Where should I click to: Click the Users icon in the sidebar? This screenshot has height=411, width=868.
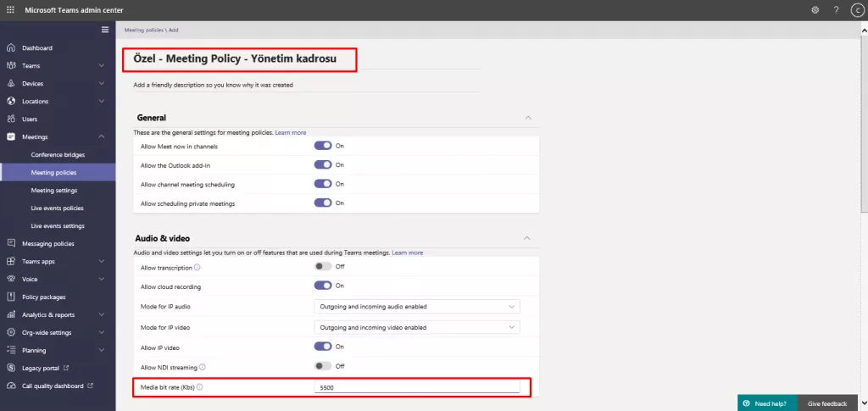point(11,119)
